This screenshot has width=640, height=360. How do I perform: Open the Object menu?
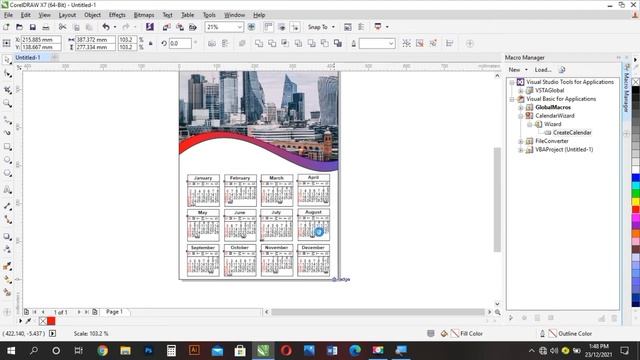(x=92, y=15)
